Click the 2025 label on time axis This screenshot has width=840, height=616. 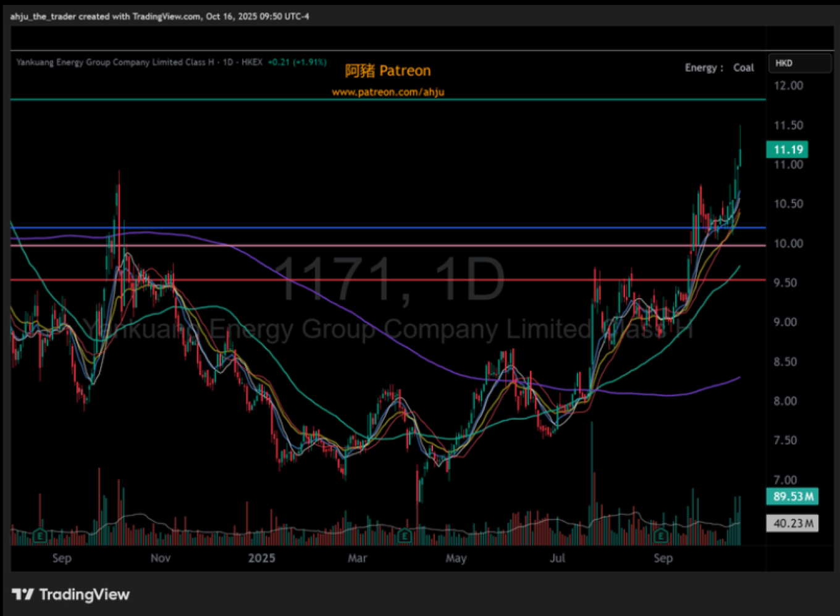coord(261,559)
